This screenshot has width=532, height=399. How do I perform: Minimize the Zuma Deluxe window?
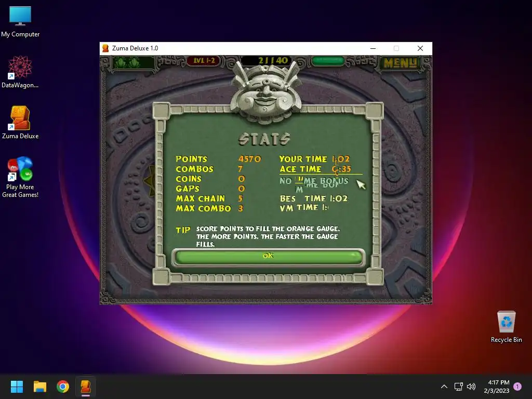click(373, 48)
